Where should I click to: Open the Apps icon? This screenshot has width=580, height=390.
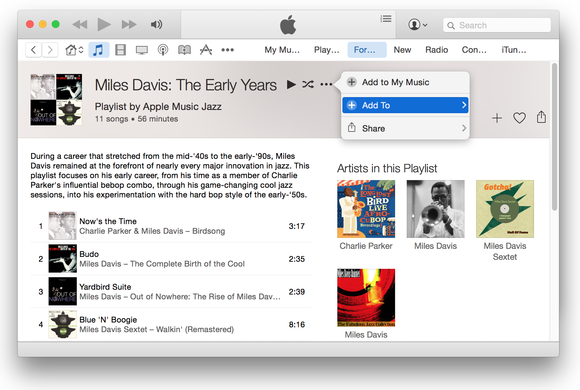tap(206, 50)
